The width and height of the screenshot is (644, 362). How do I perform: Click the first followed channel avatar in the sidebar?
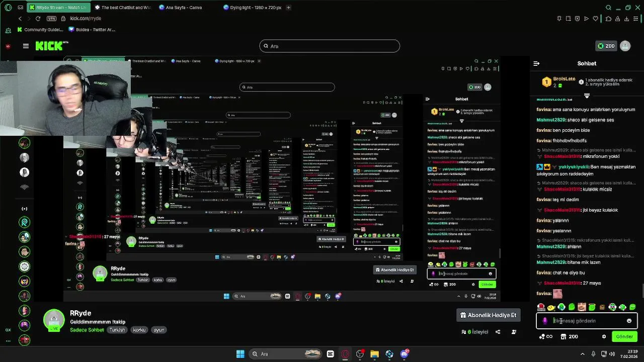coord(24,143)
